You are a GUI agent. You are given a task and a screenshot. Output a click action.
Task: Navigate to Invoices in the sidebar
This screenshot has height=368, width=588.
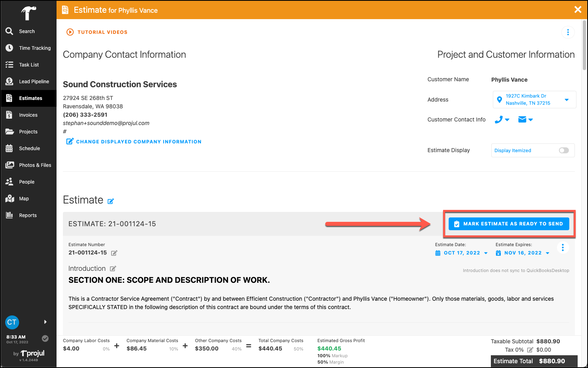pos(28,115)
